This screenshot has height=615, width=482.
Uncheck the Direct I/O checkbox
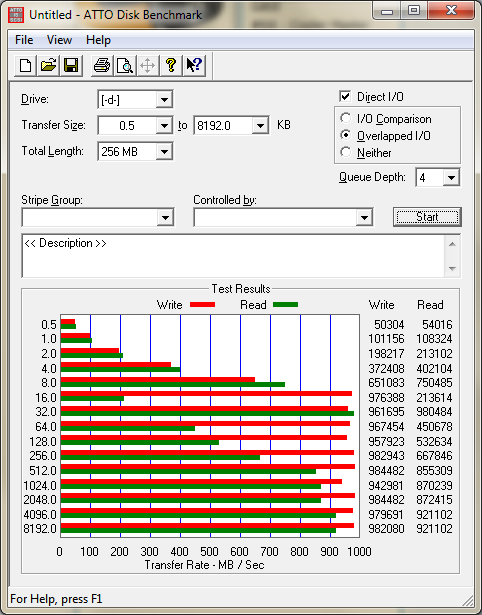(x=345, y=96)
